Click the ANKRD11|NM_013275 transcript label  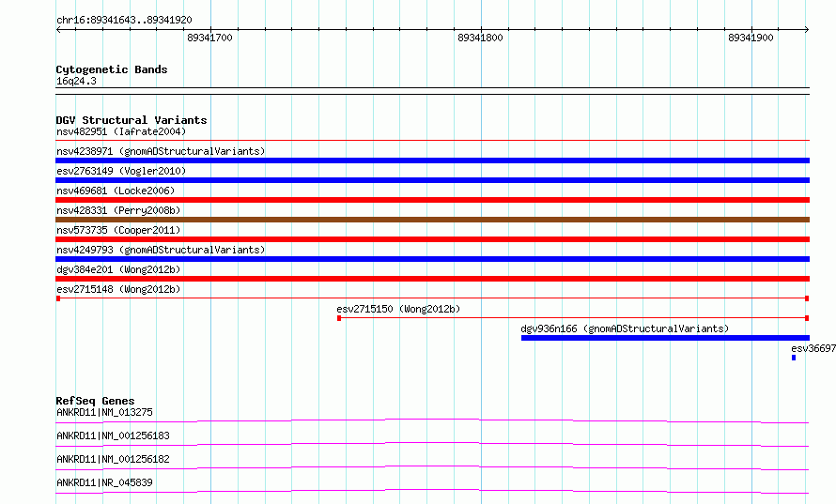104,412
